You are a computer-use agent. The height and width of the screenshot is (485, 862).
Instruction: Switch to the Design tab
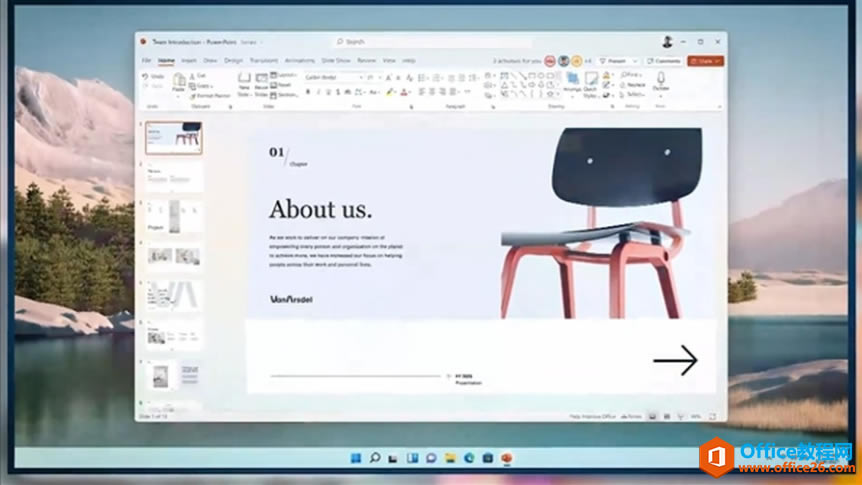pyautogui.click(x=233, y=60)
